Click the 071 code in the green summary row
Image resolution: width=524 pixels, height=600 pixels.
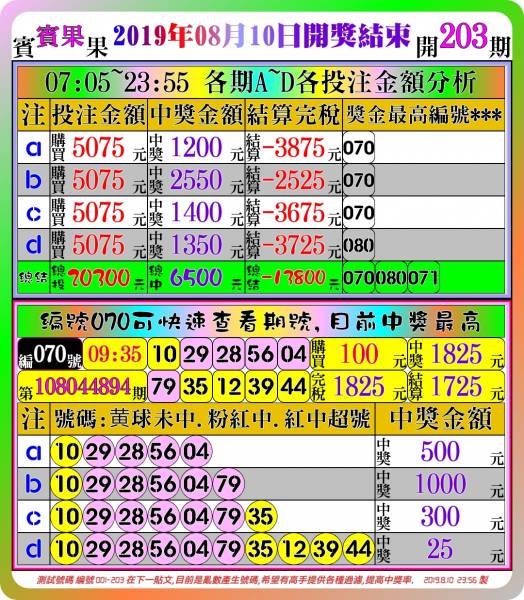click(423, 278)
